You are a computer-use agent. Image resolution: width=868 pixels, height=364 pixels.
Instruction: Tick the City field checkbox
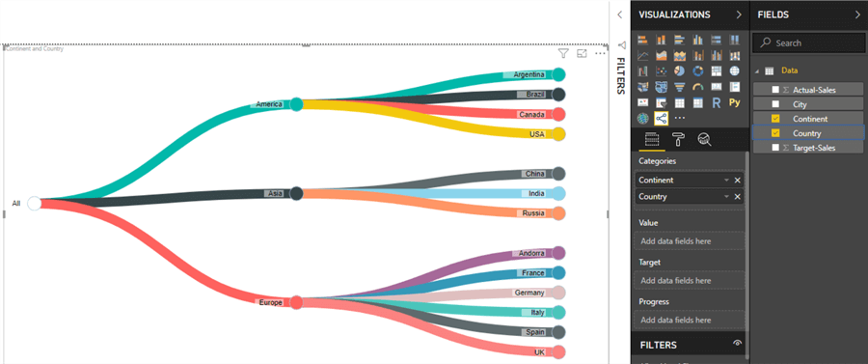(x=775, y=104)
